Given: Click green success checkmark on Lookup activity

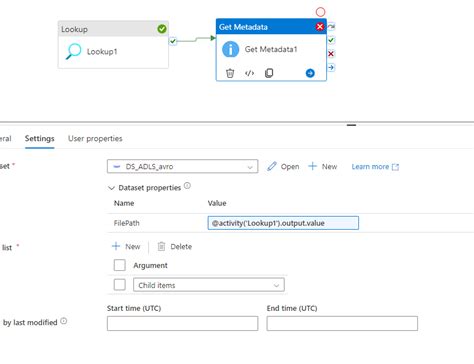Looking at the screenshot, I should coord(162,29).
